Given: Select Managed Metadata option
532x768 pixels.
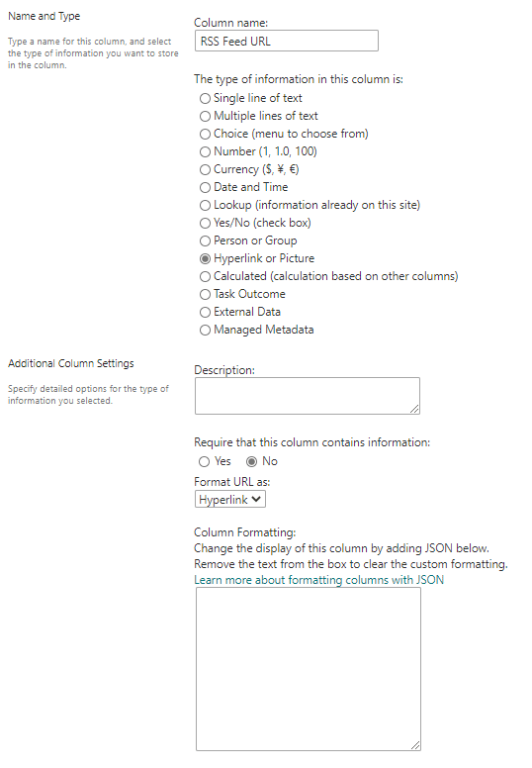Looking at the screenshot, I should [x=205, y=331].
